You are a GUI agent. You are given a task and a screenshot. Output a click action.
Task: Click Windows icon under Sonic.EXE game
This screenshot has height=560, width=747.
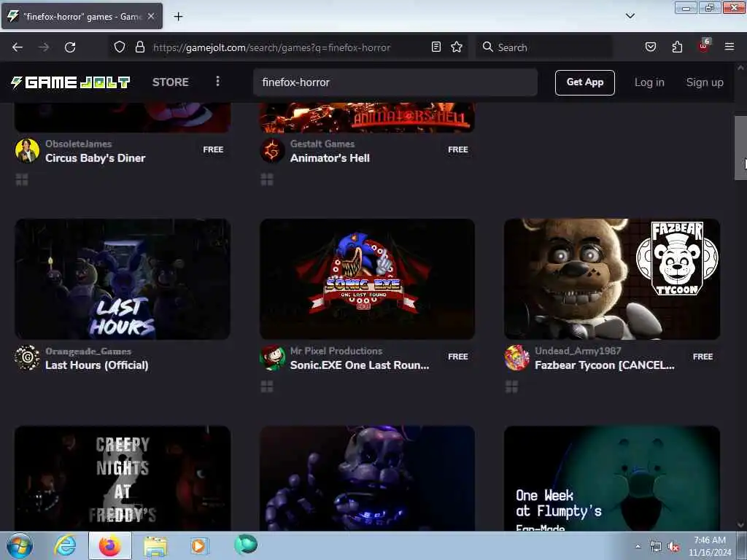point(267,387)
